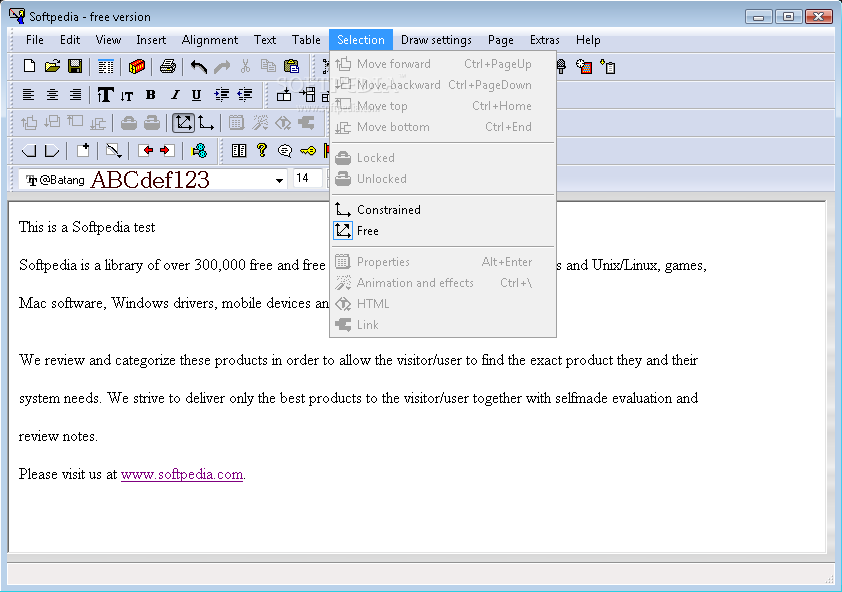842x592 pixels.
Task: Decrease font size with small T icon
Action: (x=127, y=96)
